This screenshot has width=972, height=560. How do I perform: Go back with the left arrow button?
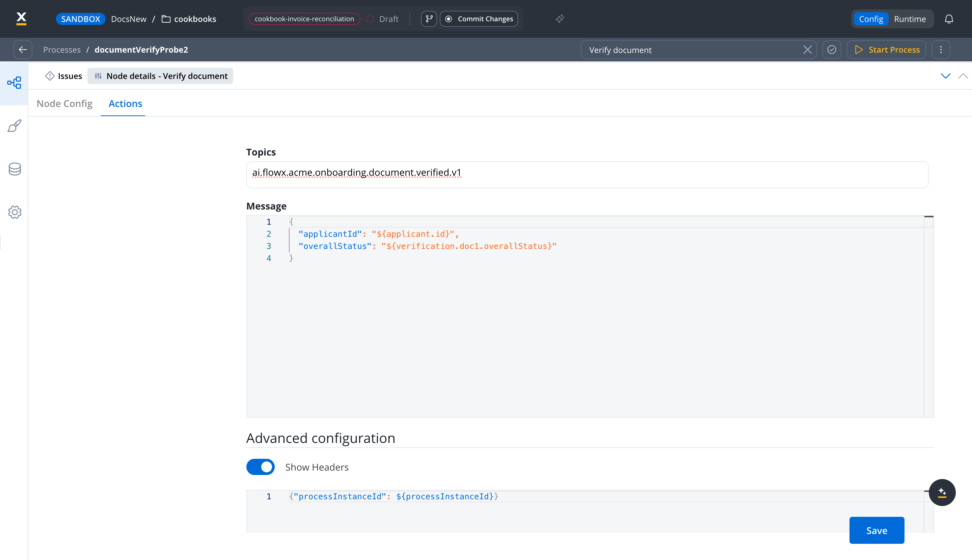coord(23,50)
